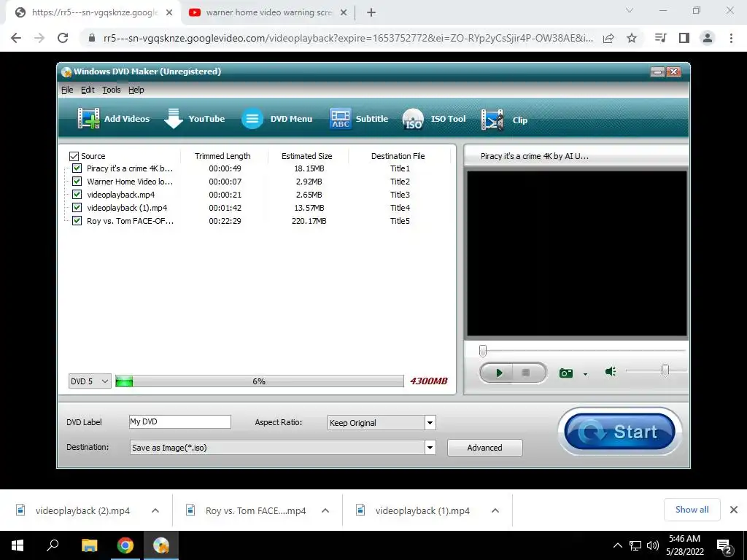Click DVD Maker icon on taskbar

(x=161, y=545)
